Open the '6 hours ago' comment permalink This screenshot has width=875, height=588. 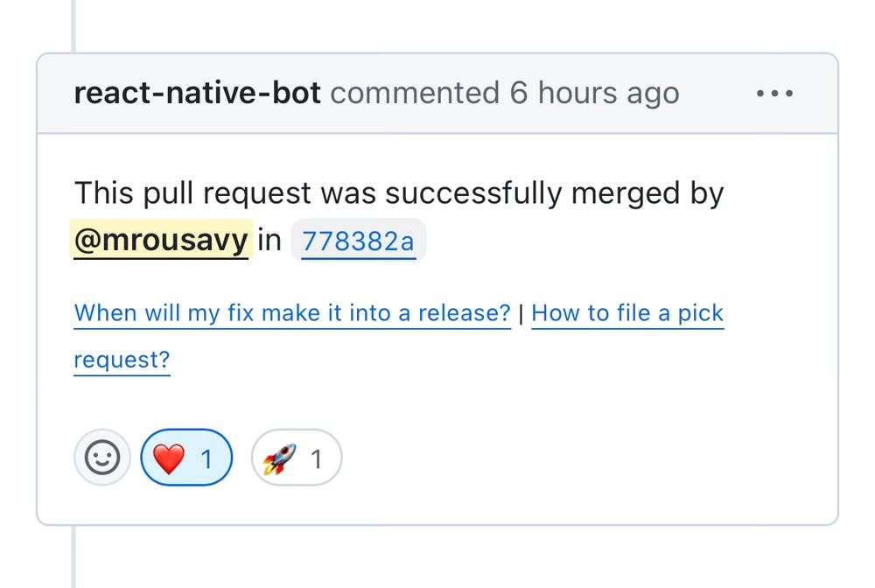pyautogui.click(x=594, y=93)
